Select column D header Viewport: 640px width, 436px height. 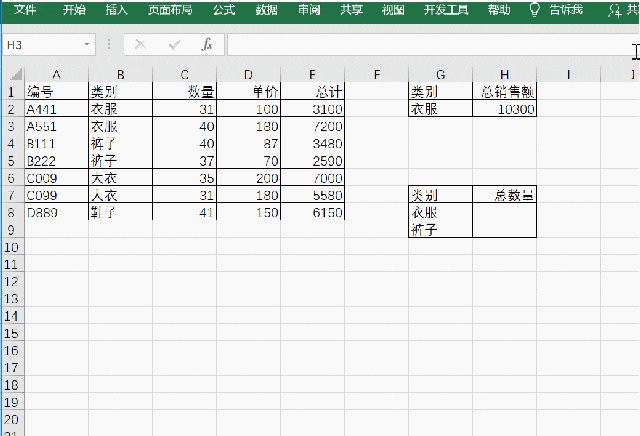(249, 74)
